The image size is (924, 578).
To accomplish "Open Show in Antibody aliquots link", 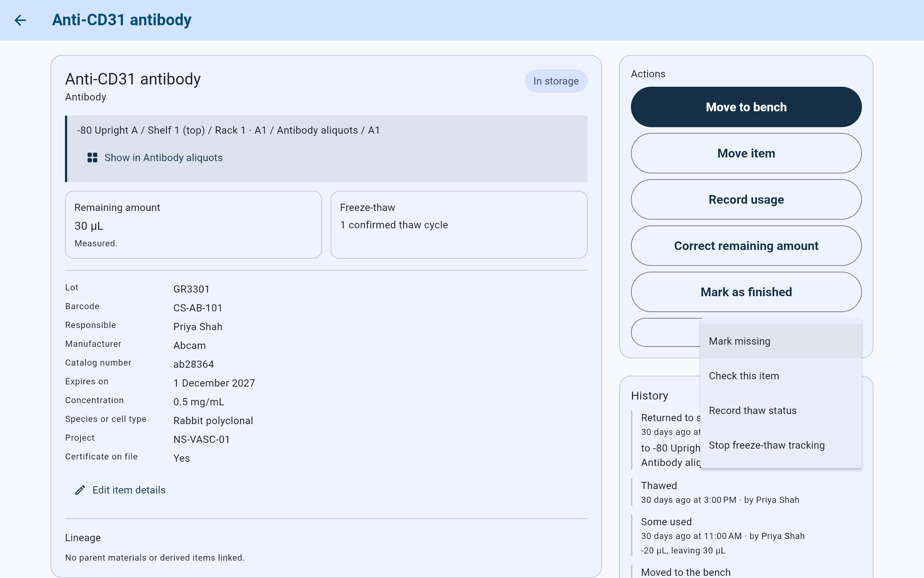I will [x=154, y=158].
